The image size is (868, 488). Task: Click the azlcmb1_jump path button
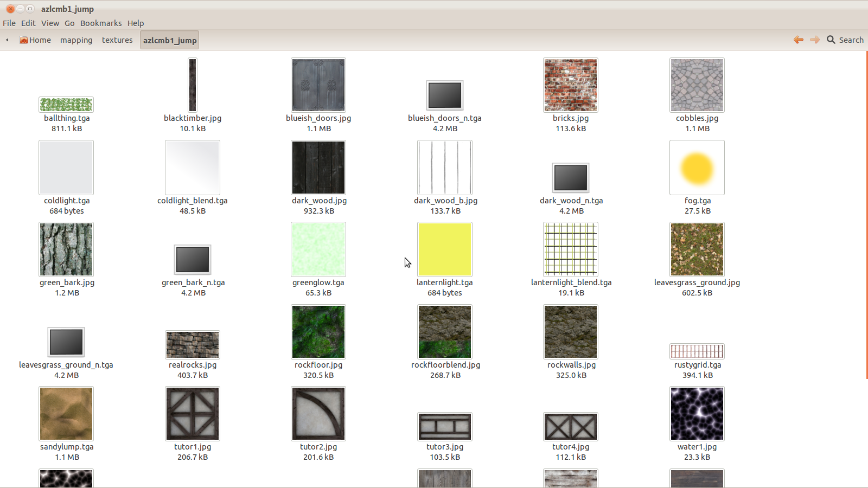point(169,40)
